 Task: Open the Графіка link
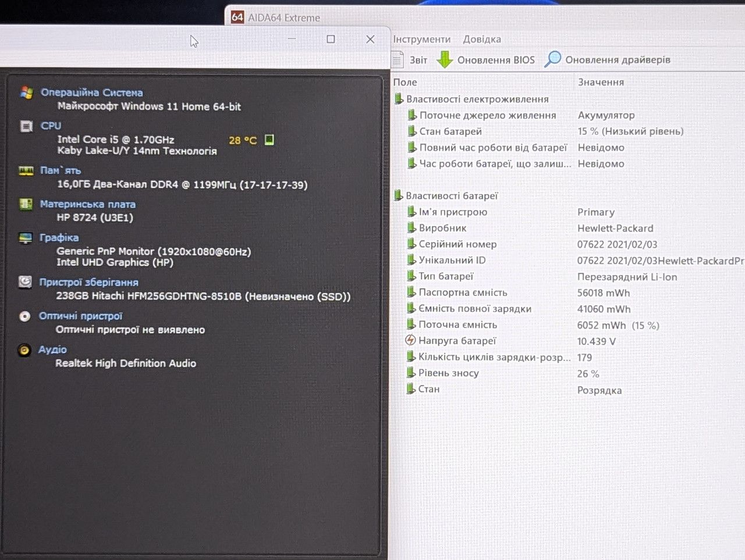(59, 237)
